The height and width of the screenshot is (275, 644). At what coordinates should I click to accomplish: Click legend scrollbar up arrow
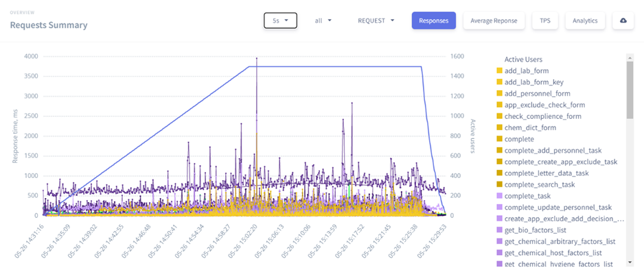tap(630, 57)
